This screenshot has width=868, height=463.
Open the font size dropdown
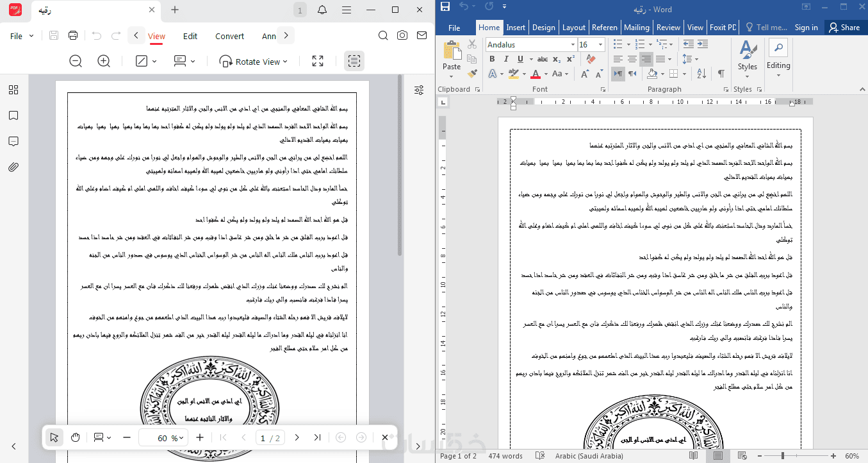pos(600,45)
